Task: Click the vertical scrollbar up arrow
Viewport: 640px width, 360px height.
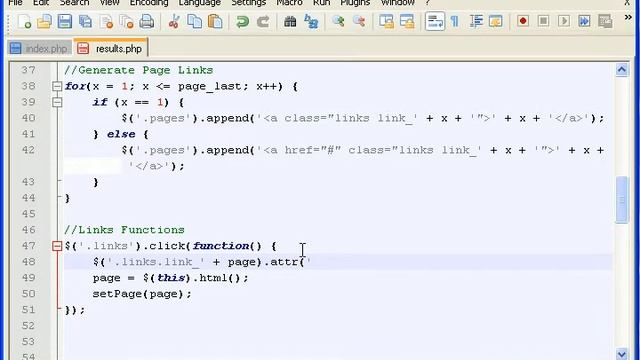Action: (622, 70)
